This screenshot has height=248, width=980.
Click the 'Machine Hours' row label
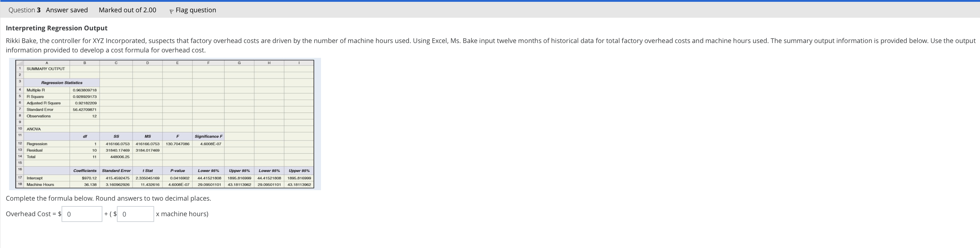coord(40,185)
